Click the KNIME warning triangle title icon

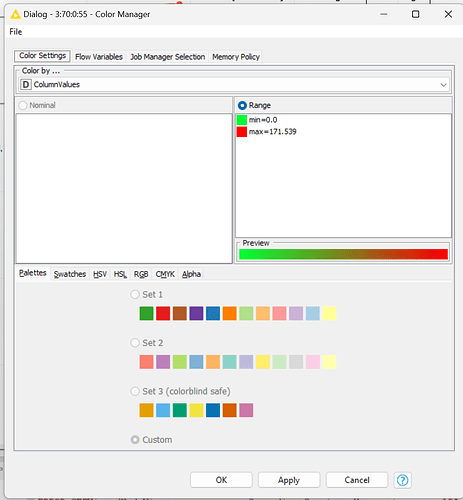15,14
